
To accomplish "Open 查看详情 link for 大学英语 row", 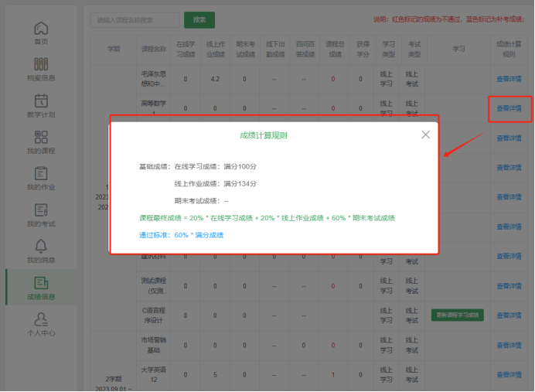I will 509,374.
